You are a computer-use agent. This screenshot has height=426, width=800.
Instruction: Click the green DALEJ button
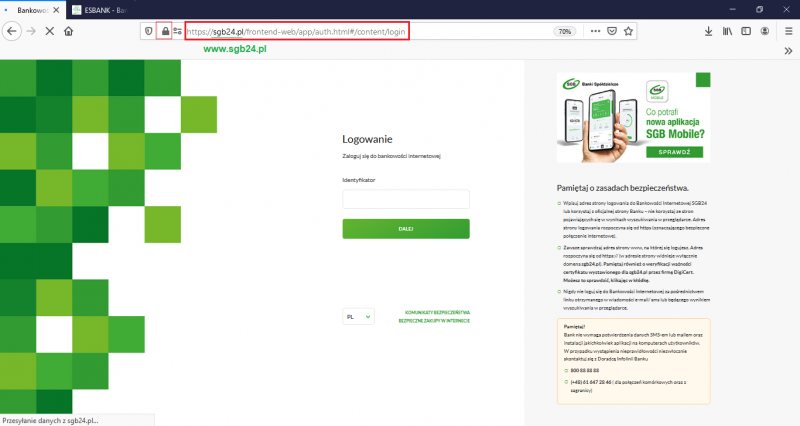pyautogui.click(x=406, y=229)
